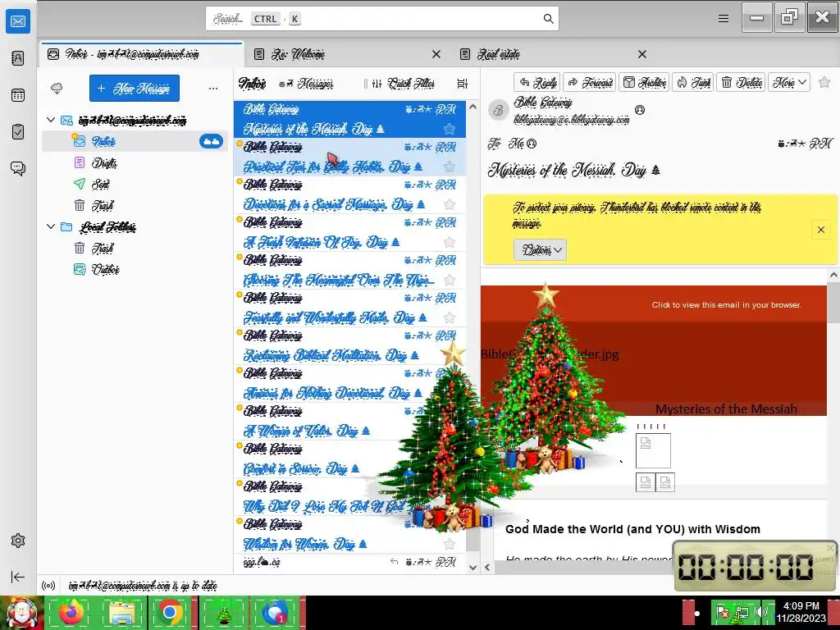Open remote content Options dropdown
Image resolution: width=840 pixels, height=630 pixels.
click(x=540, y=250)
